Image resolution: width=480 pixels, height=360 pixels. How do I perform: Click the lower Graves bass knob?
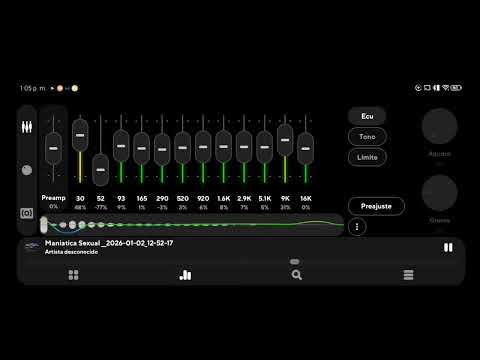point(439,193)
